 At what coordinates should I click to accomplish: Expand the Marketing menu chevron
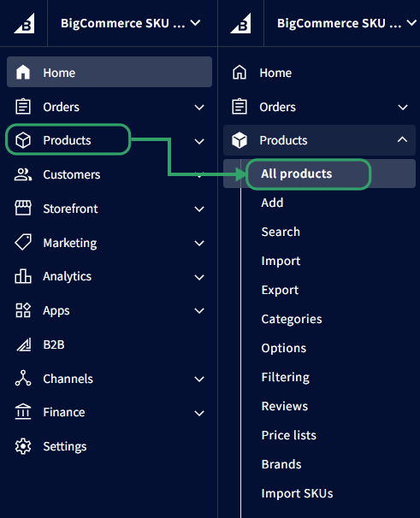[199, 244]
